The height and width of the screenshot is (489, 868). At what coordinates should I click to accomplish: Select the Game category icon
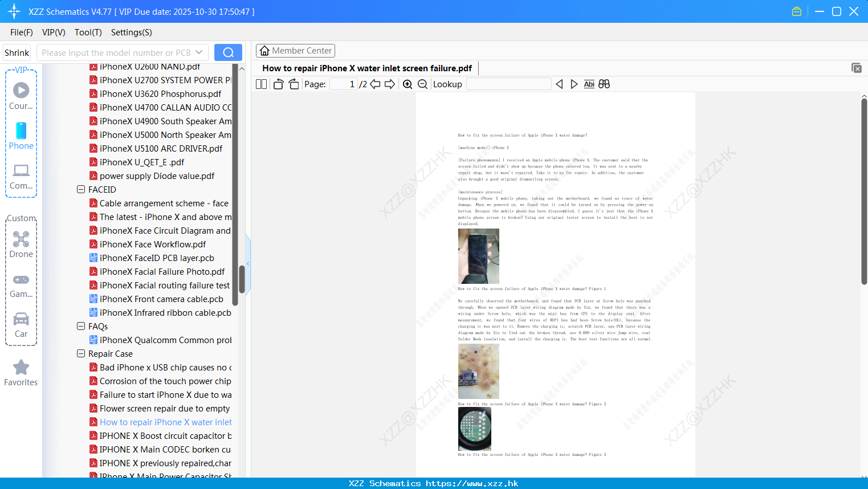pos(21,286)
